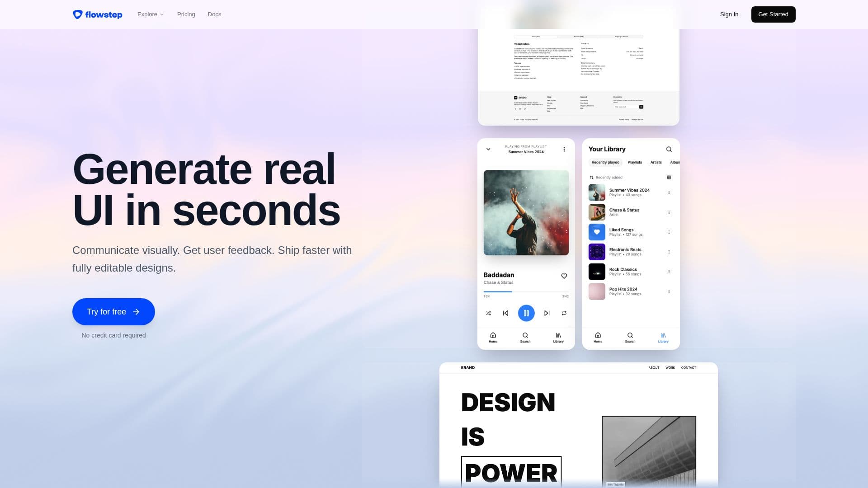Click search icon beside Your Library
The width and height of the screenshot is (868, 488).
[669, 150]
